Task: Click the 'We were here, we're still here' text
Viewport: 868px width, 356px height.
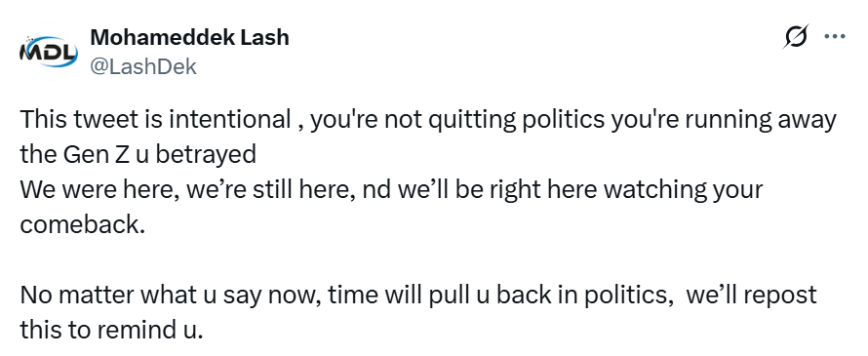Action: (187, 190)
